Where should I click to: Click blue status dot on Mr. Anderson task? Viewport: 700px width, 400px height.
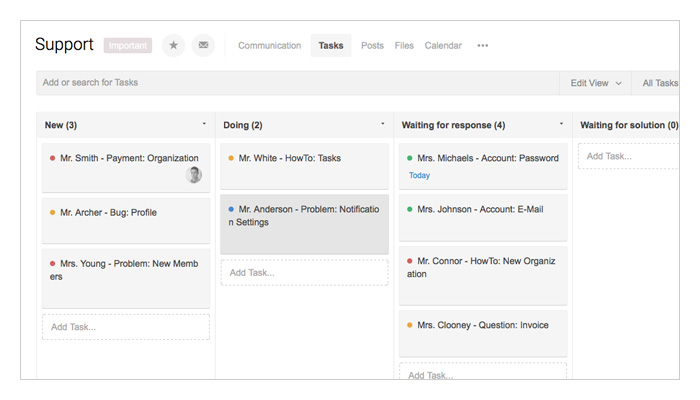pyautogui.click(x=231, y=209)
